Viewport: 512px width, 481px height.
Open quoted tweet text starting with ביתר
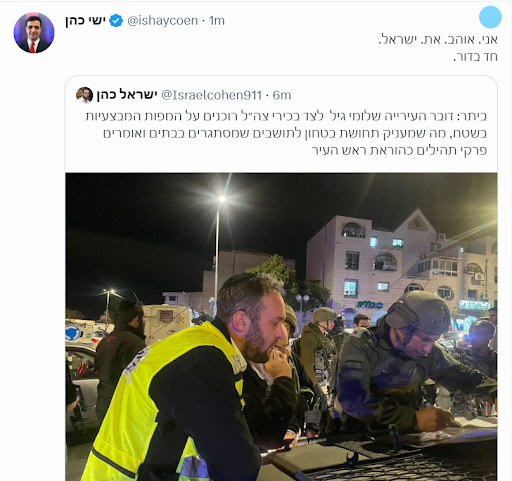[x=286, y=133]
